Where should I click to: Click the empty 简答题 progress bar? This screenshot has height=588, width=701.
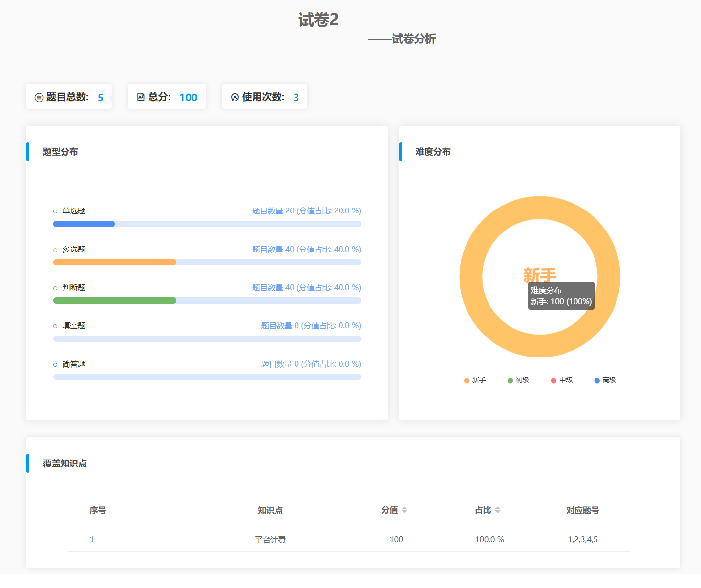(207, 377)
